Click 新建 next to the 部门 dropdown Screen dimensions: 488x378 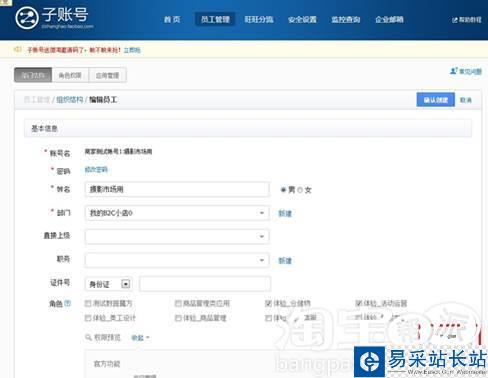tap(285, 213)
